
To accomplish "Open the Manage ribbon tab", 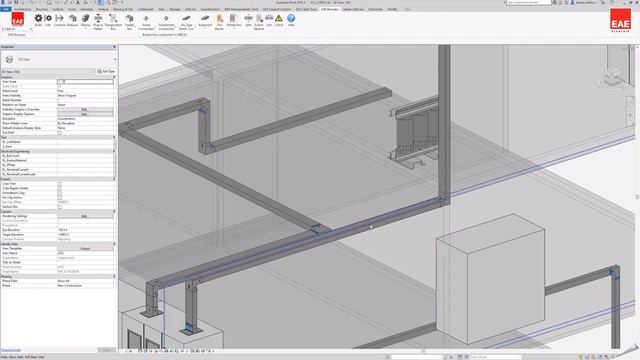I will (175, 9).
